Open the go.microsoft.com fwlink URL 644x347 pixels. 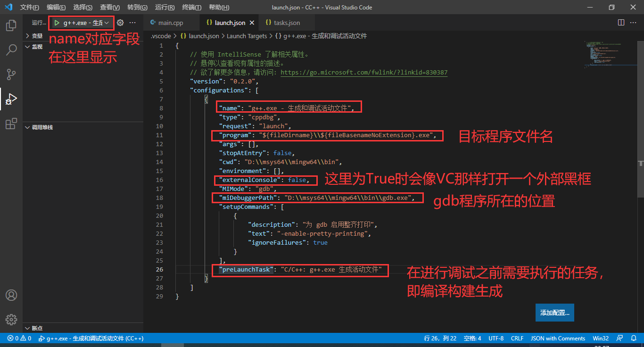364,73
